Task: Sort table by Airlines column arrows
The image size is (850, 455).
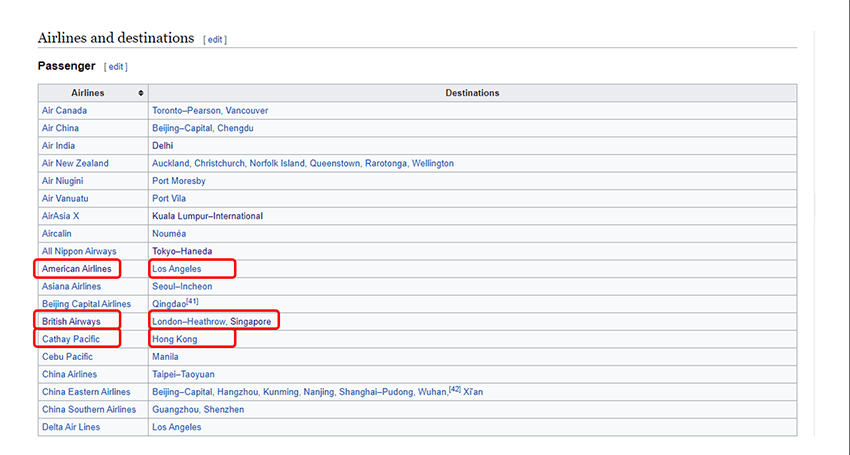Action: (x=141, y=93)
